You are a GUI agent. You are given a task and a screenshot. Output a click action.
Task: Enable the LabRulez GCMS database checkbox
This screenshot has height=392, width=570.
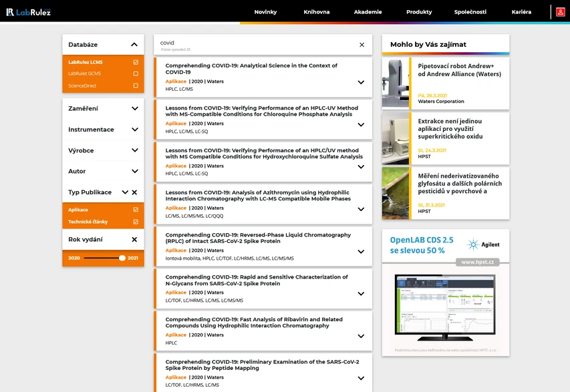coord(136,73)
